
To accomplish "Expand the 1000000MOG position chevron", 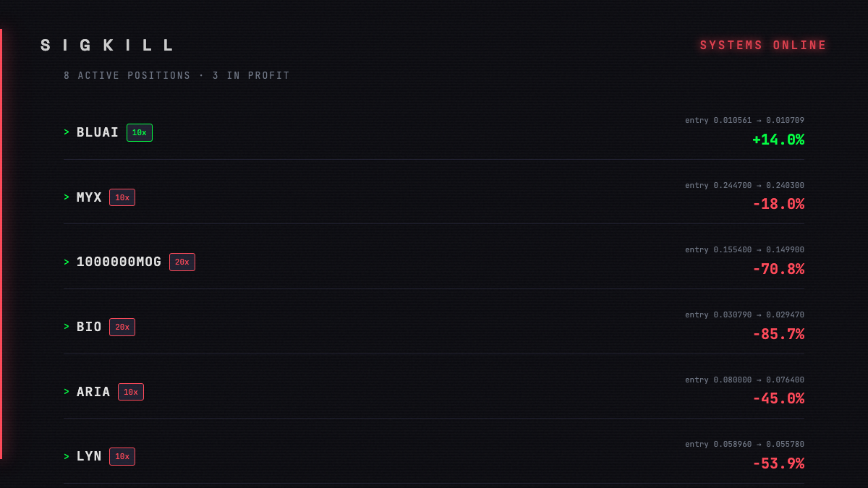I will tap(67, 262).
